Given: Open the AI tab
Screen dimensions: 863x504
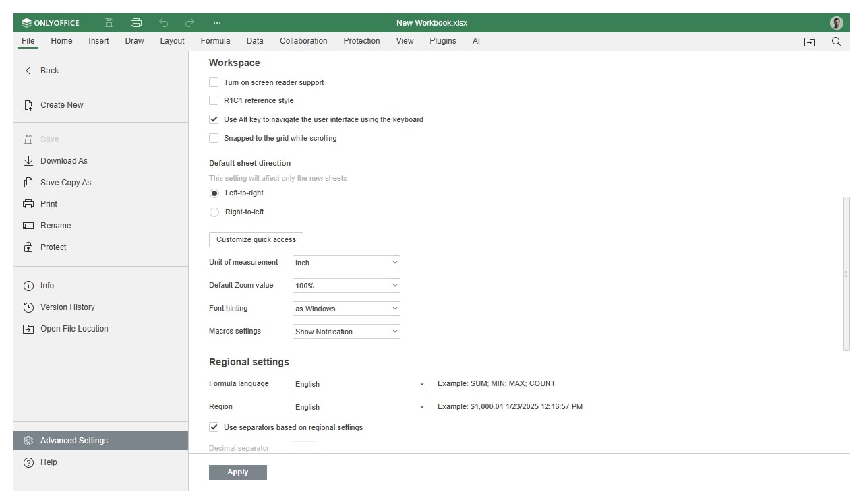Looking at the screenshot, I should click(x=476, y=41).
